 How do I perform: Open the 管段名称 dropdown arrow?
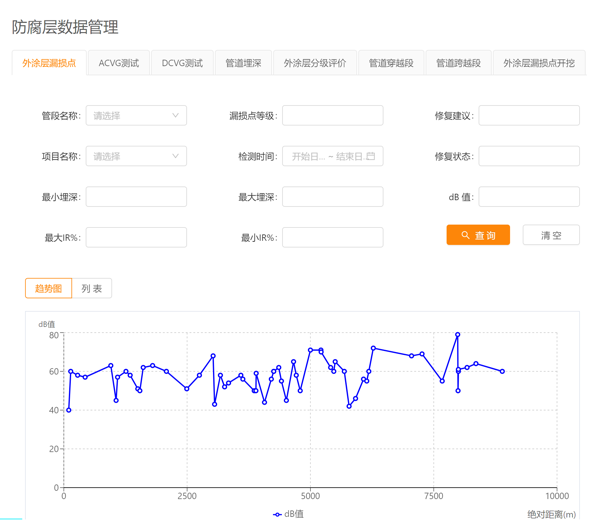(175, 115)
